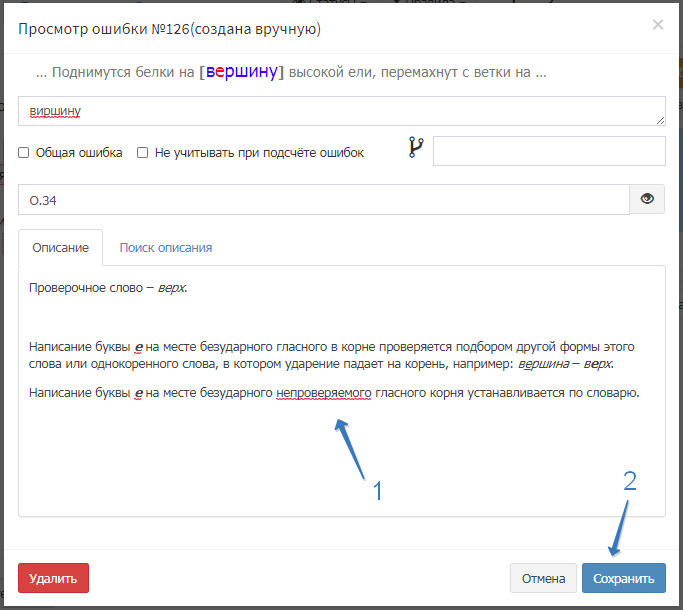Tick 'Не учитывать при подсчёте ошибок' checkbox
Screen dimensions: 683x610
tap(143, 153)
